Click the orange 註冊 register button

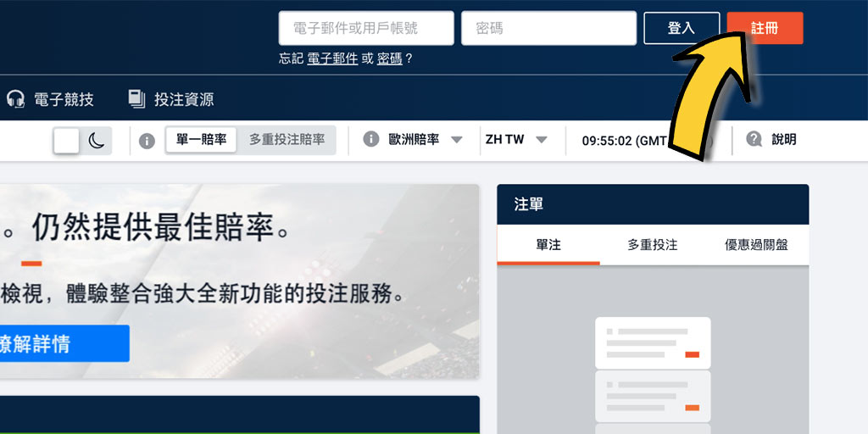765,28
